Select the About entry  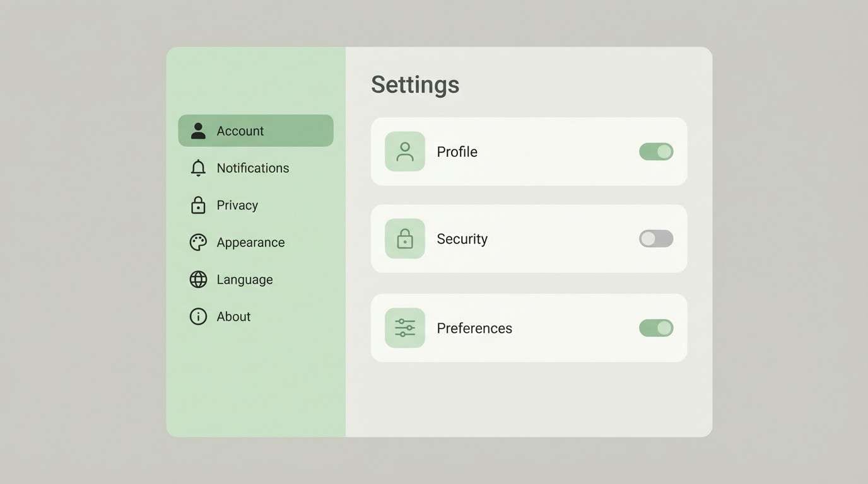tap(233, 316)
